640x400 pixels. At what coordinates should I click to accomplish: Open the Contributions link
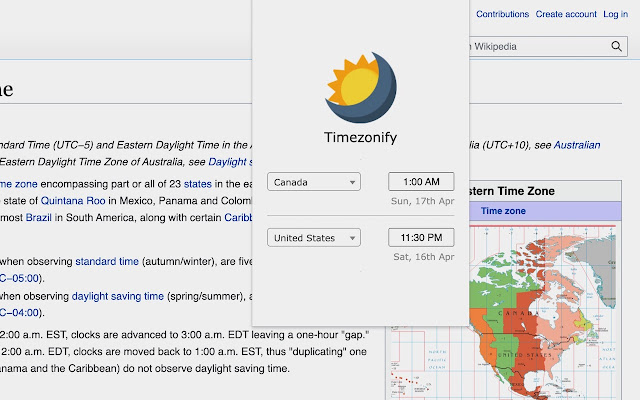coord(502,14)
